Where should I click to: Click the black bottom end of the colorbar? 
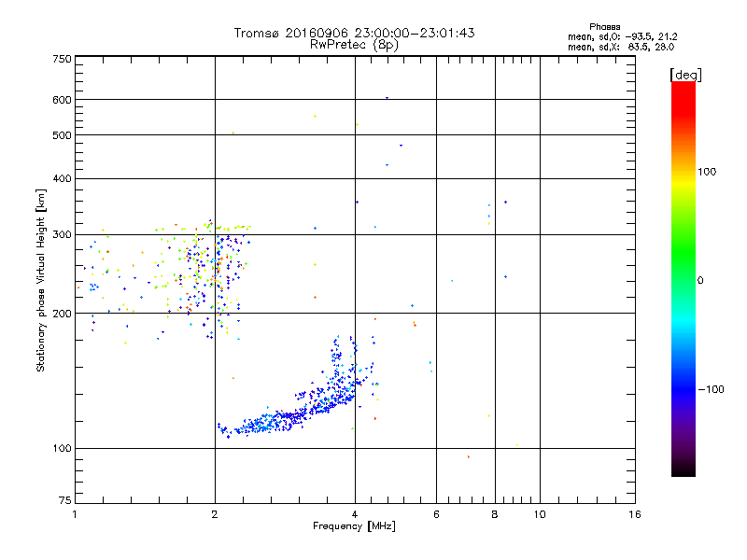[684, 469]
